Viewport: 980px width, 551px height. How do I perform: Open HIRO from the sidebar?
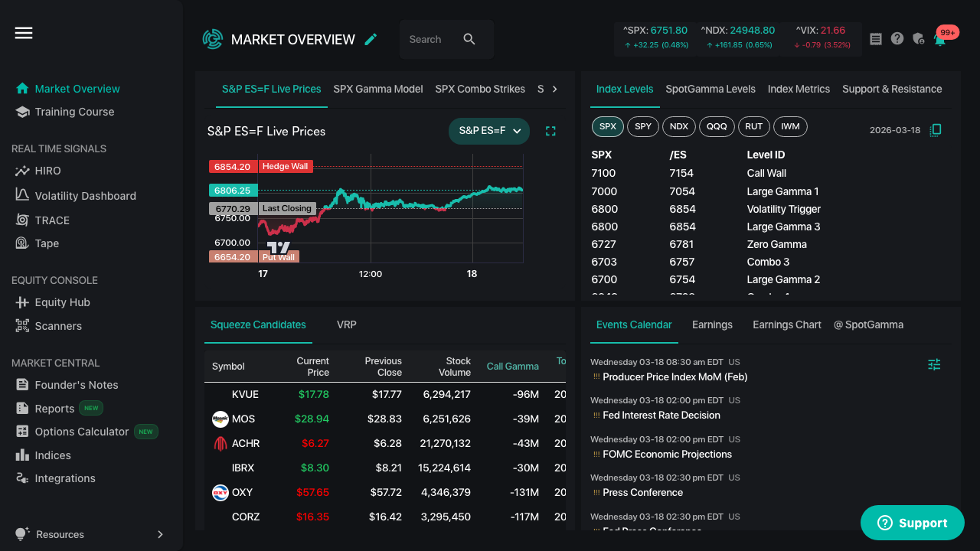(x=47, y=171)
